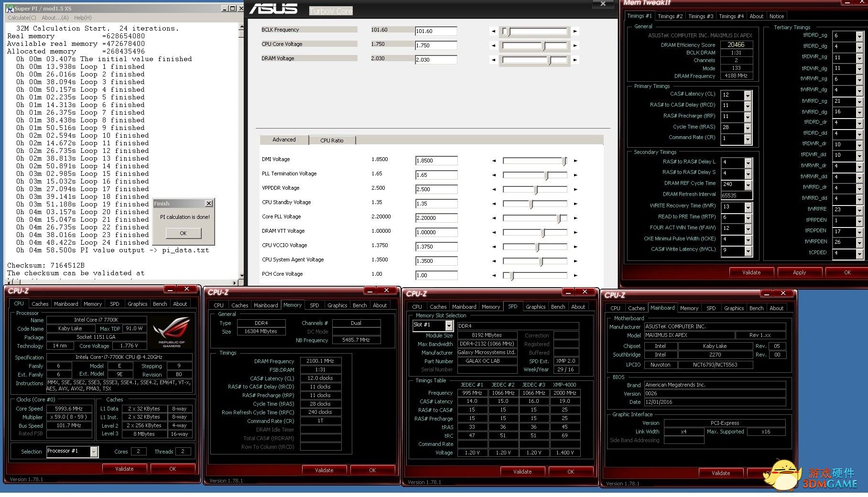Click Validate in the CPU-Z Mainboard window

[721, 473]
